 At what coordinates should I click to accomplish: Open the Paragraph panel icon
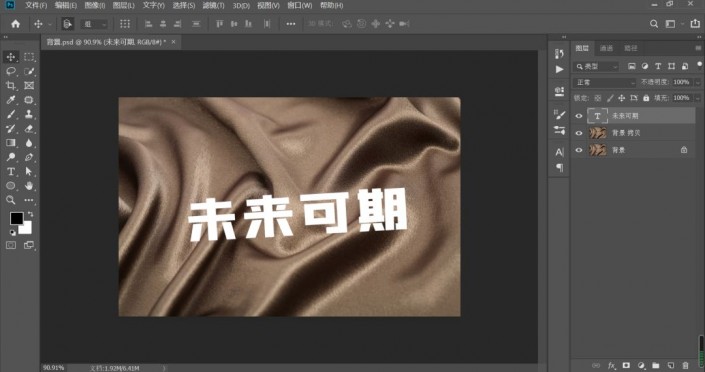coord(559,167)
